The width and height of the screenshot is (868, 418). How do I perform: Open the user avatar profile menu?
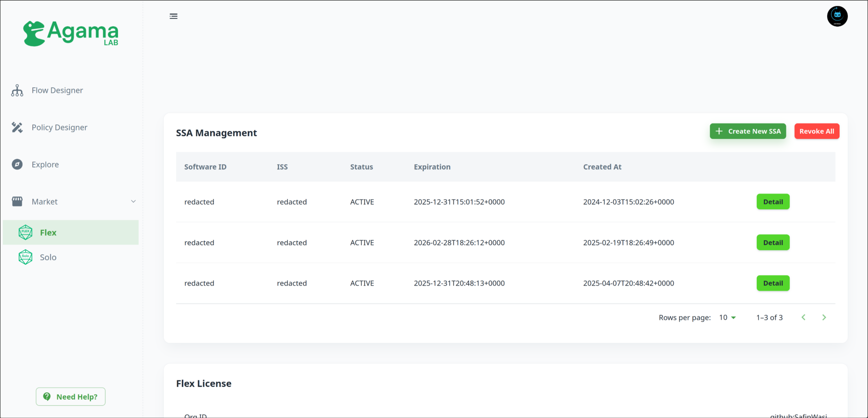(x=837, y=16)
